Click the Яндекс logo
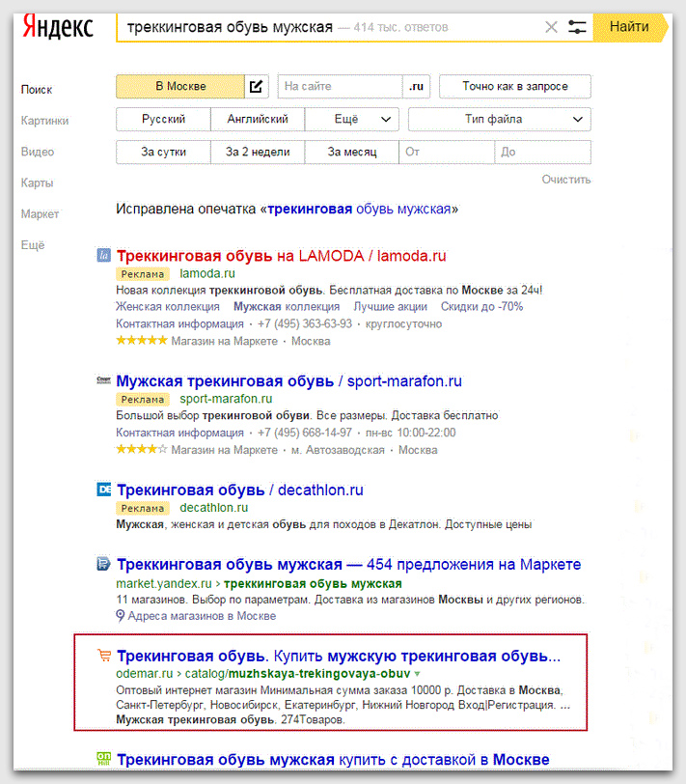Screen dimensions: 686x784 tap(58, 27)
